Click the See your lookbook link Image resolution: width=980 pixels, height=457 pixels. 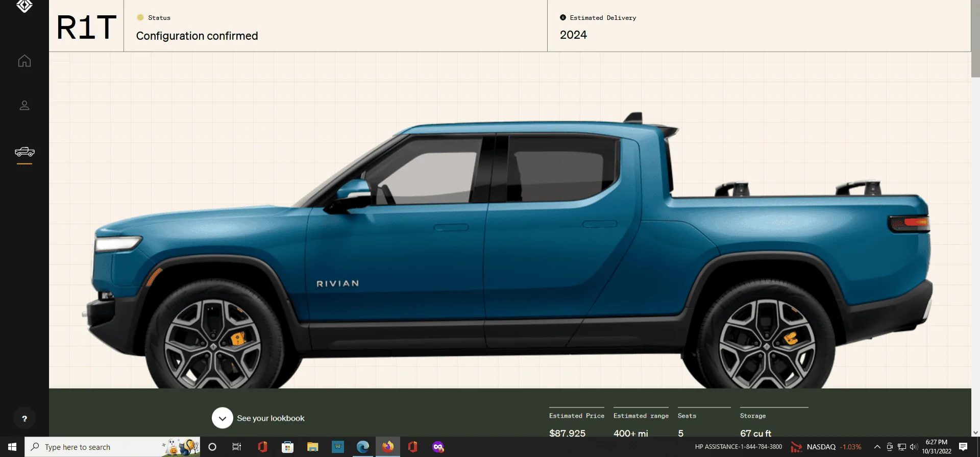(271, 418)
